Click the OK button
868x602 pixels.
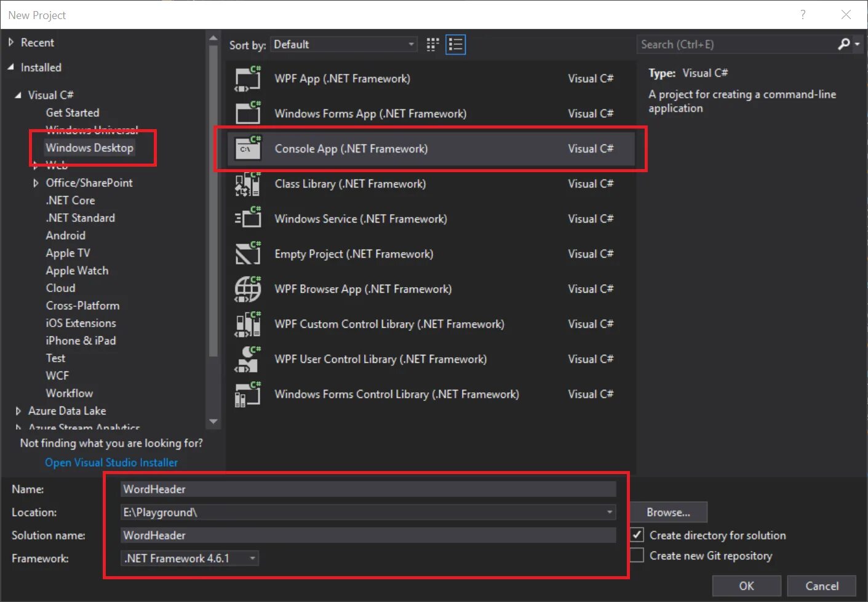pyautogui.click(x=746, y=586)
